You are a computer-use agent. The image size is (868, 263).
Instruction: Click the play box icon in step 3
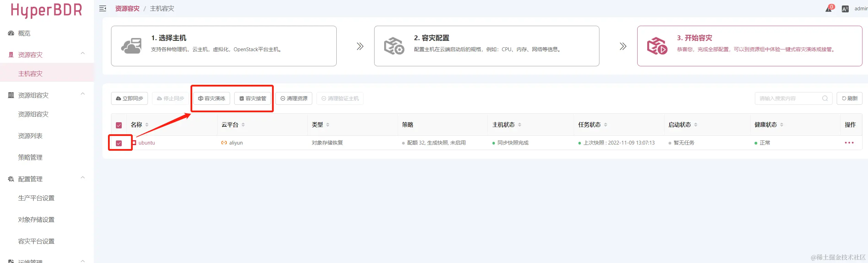[657, 46]
